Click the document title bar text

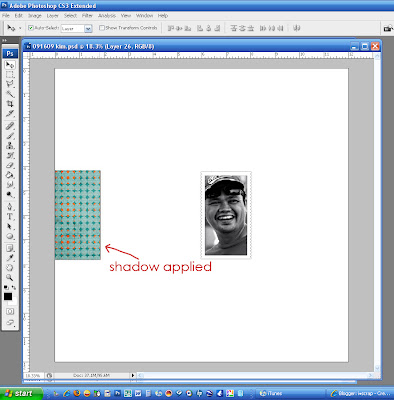(93, 46)
